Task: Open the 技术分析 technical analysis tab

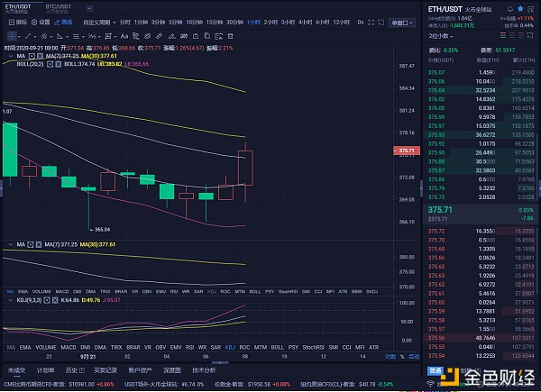Action: coord(204,370)
